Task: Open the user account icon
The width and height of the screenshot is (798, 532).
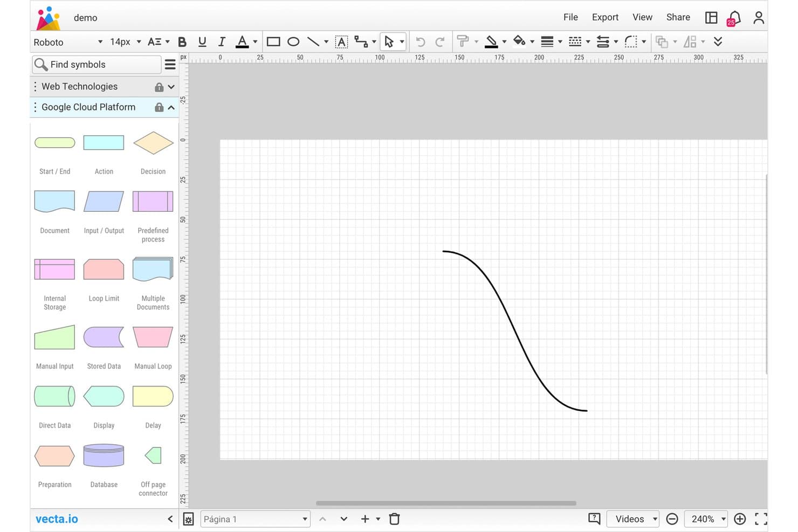Action: [759, 18]
